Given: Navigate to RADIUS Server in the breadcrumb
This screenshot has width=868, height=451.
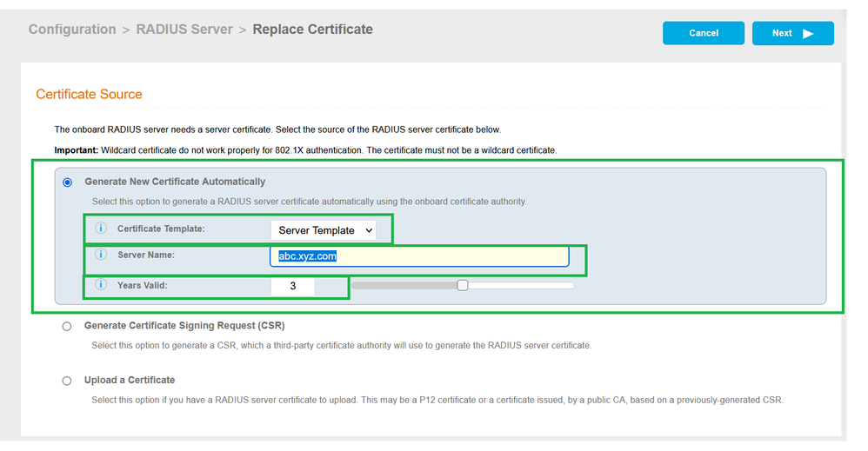Looking at the screenshot, I should pos(184,30).
